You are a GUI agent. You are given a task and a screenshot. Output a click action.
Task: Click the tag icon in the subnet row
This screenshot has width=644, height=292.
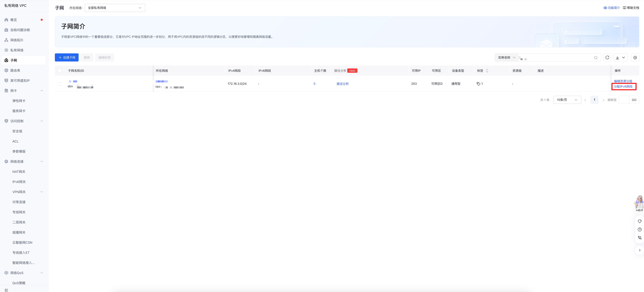coord(478,84)
